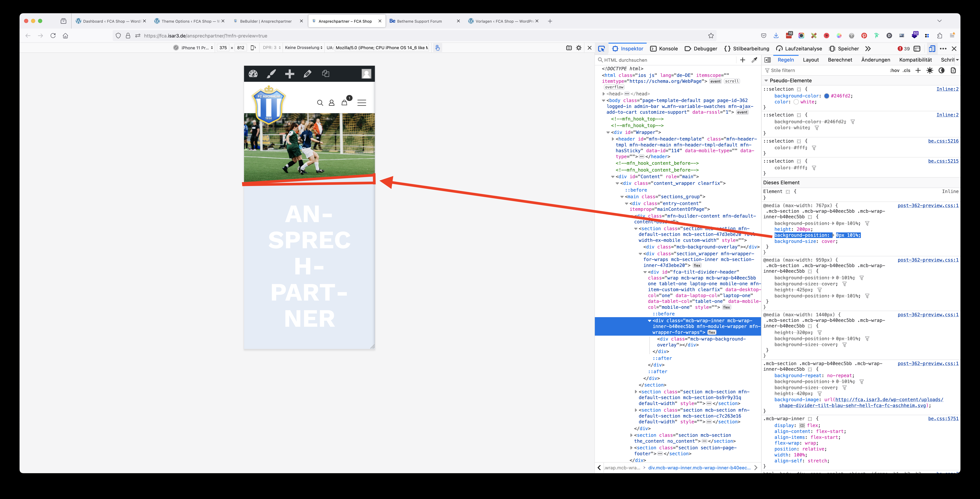Bookmark this page with the star icon
The image size is (980, 499).
point(711,36)
